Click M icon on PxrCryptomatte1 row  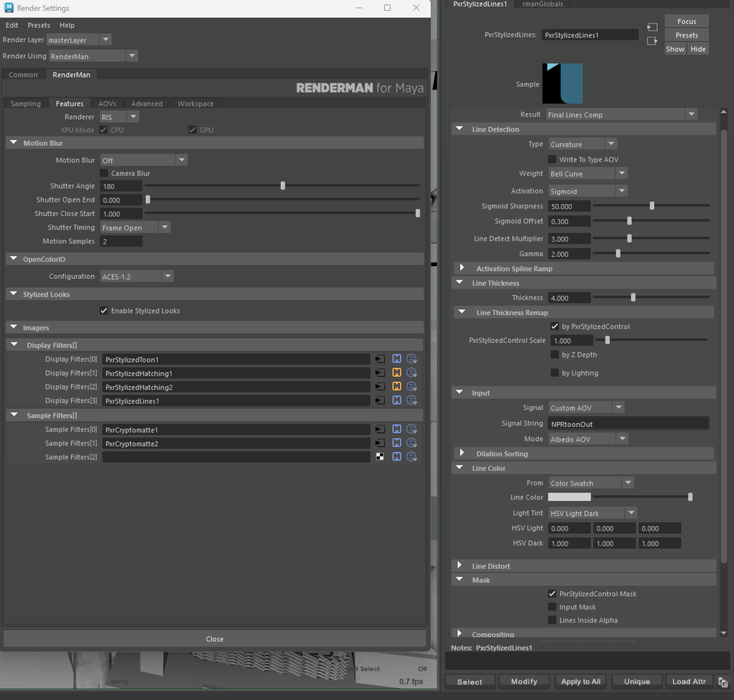[396, 429]
